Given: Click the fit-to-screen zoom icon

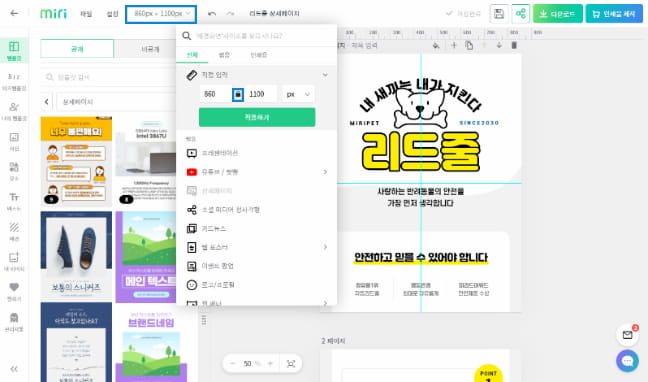Looking at the screenshot, I should [291, 363].
